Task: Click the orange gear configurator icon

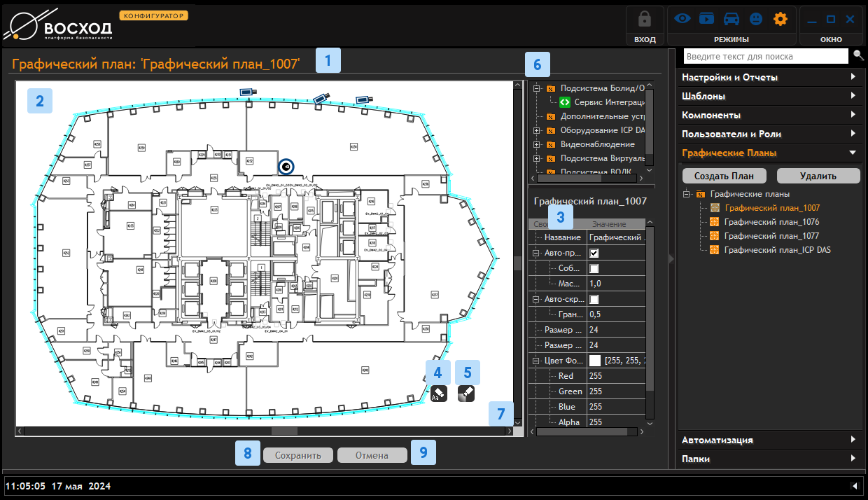Action: 780,19
